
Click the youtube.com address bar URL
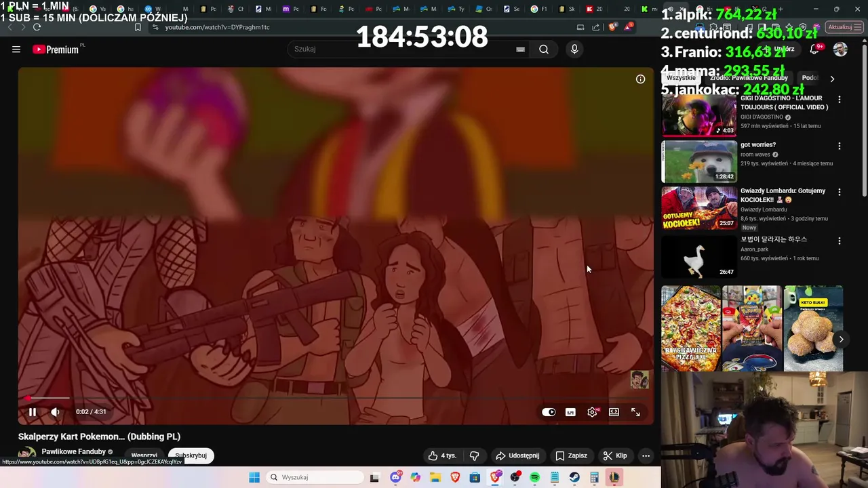(217, 27)
